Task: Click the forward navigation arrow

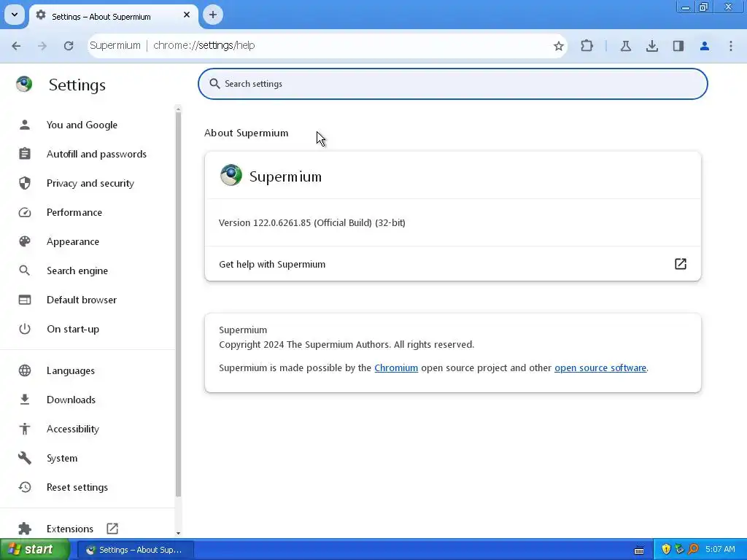Action: pyautogui.click(x=42, y=46)
